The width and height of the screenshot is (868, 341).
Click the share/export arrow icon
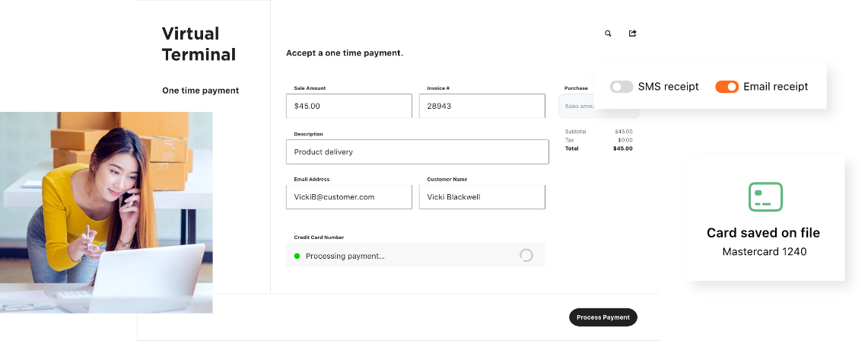click(x=632, y=33)
